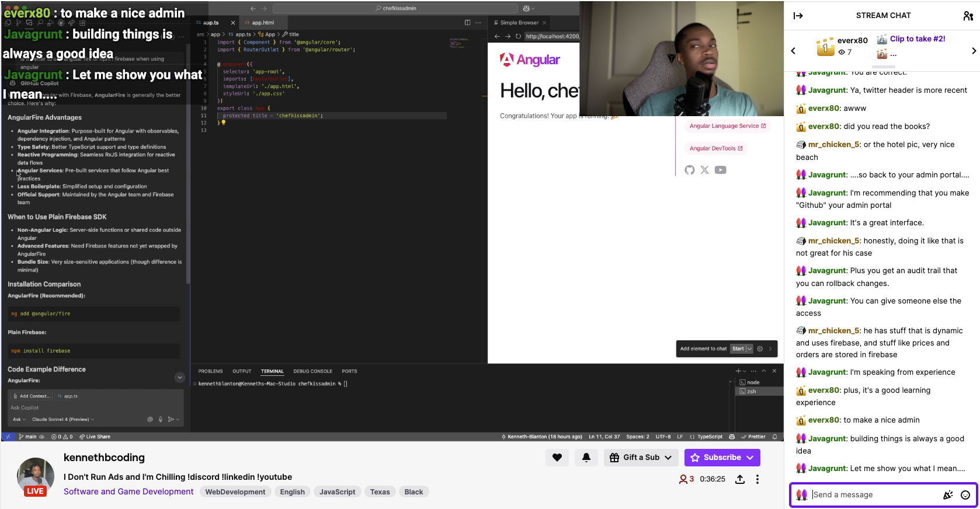Select the node terminal
This screenshot has height=509, width=980.
click(759, 382)
